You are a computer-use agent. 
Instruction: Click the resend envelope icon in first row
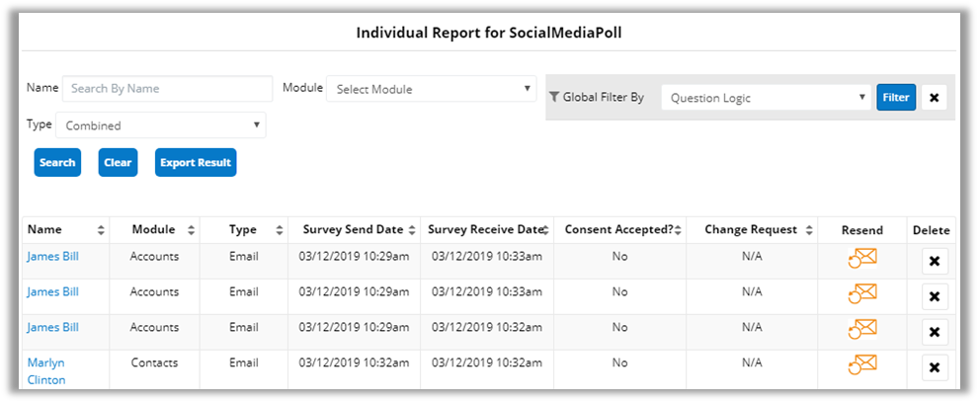862,259
